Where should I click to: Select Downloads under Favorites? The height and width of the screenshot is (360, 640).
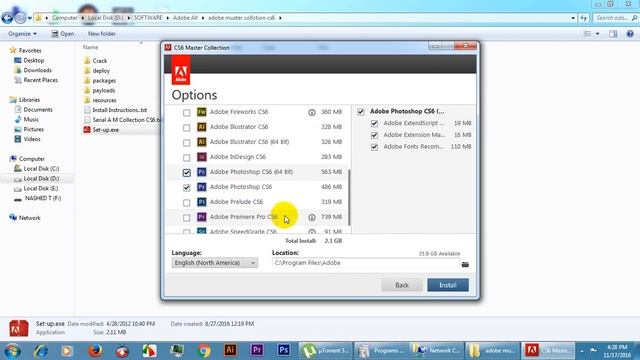[37, 70]
